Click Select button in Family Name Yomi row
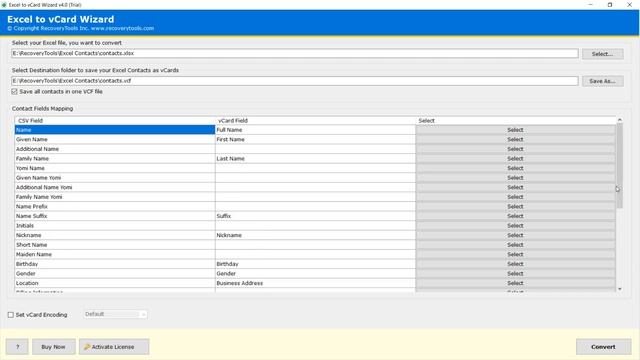 click(x=516, y=197)
